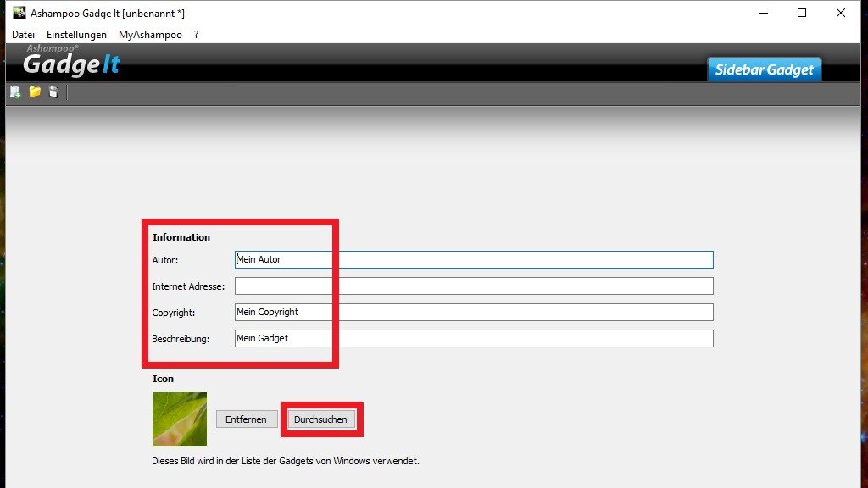
Task: Click the Information section heading
Action: point(180,237)
